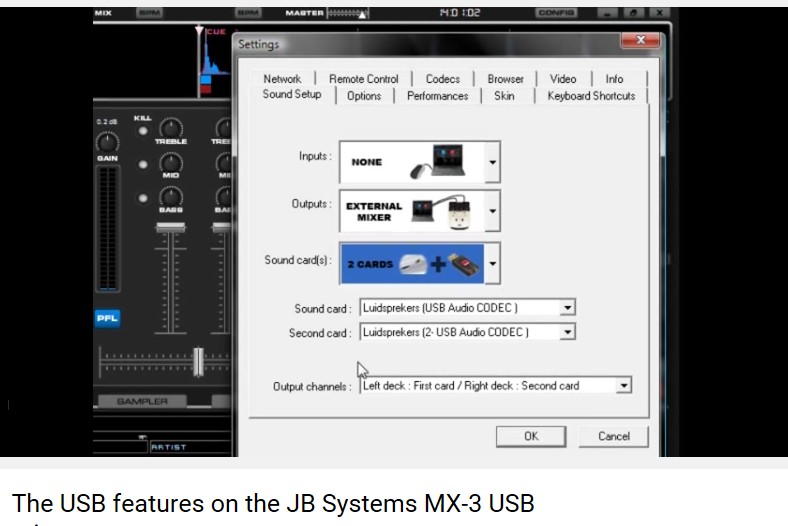
Task: Click the MID knob on the left channel
Action: coord(171,163)
